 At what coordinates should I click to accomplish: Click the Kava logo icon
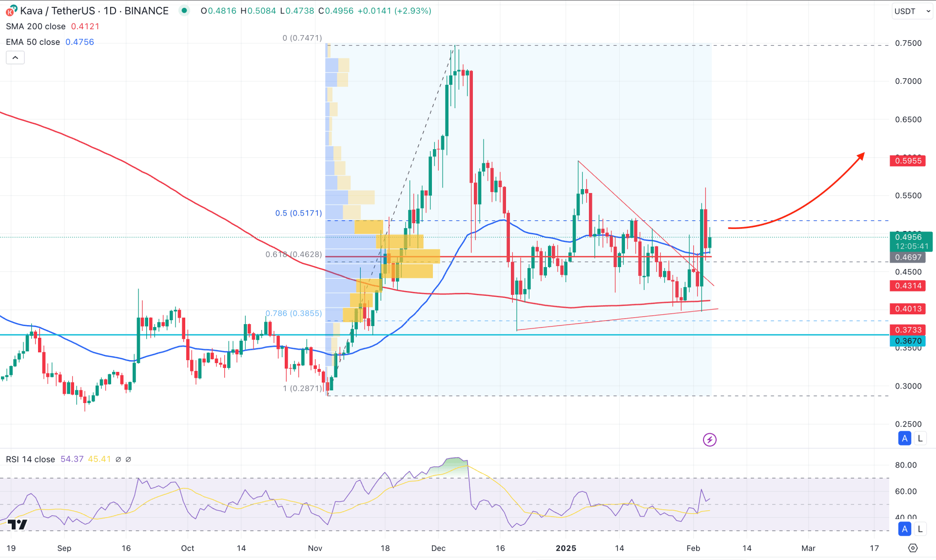point(11,11)
